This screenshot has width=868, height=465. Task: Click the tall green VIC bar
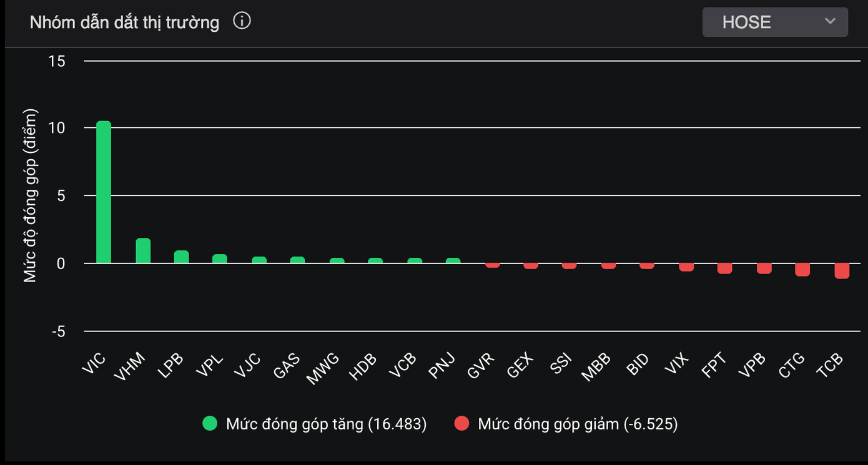coord(104,192)
